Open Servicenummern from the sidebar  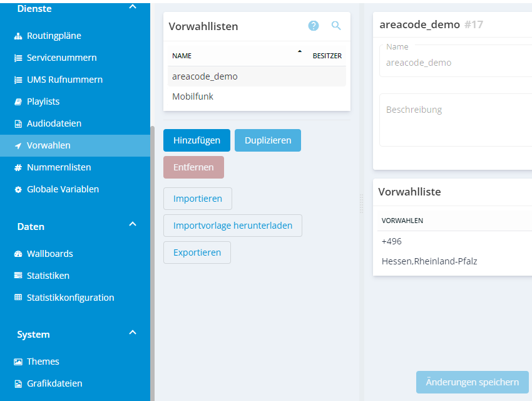click(61, 58)
